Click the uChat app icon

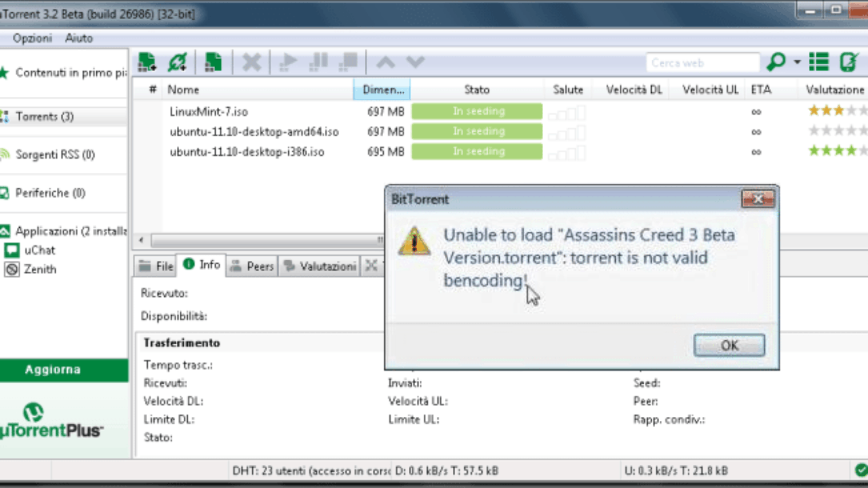click(x=12, y=250)
